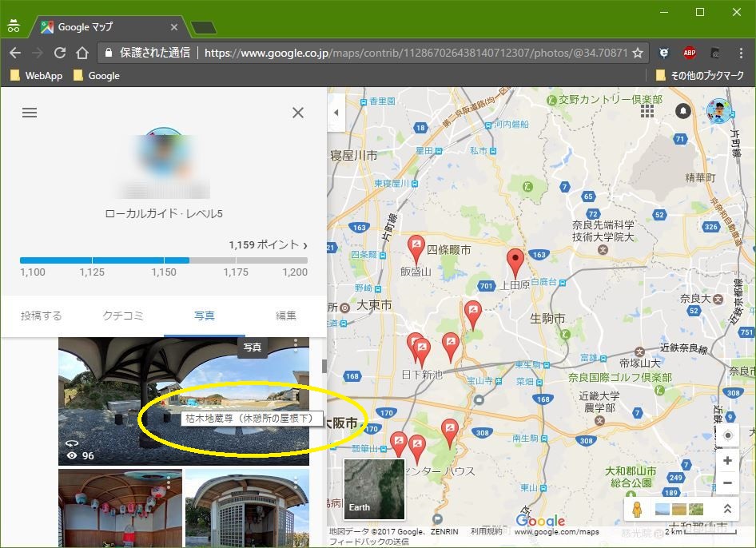This screenshot has height=548, width=756.
Task: Click 奈良国際ゴルフ倶楽部 label
Action: (620, 377)
